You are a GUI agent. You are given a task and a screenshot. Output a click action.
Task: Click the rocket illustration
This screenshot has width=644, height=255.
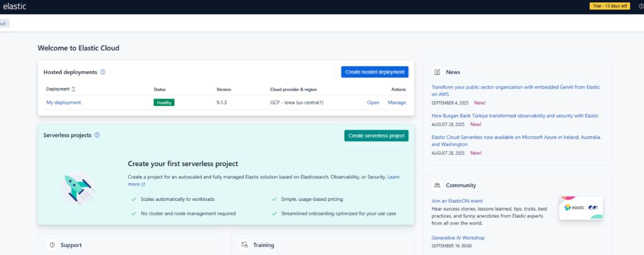(x=78, y=189)
